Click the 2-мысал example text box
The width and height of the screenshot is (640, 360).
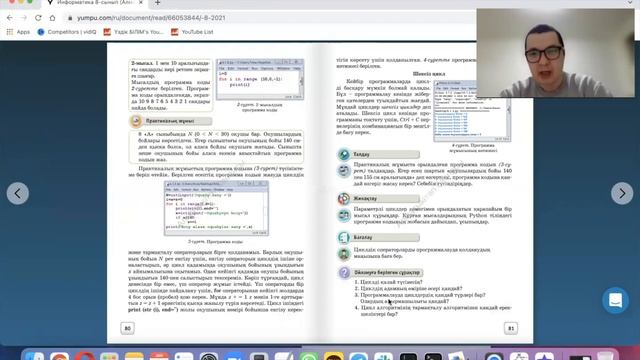171,85
